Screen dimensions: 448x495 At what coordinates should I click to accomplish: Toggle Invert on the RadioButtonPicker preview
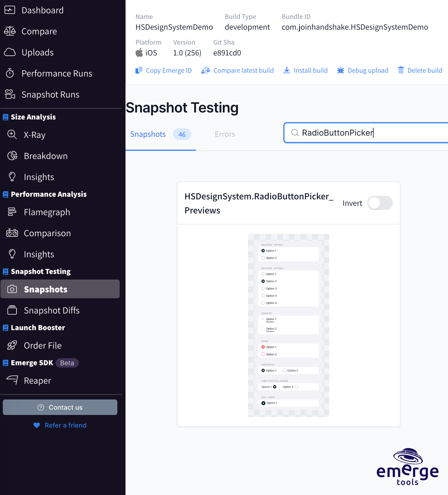380,203
